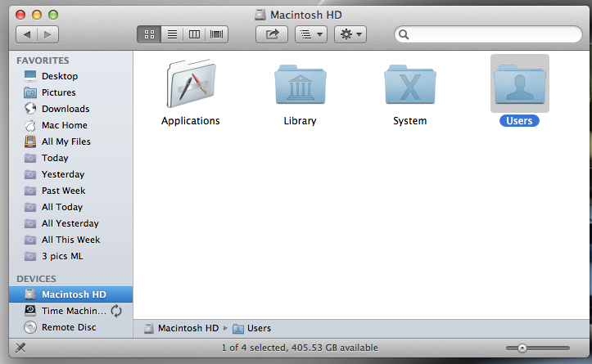Click the Mac Home apple icon
Screen dimensions: 592x364
pos(30,125)
